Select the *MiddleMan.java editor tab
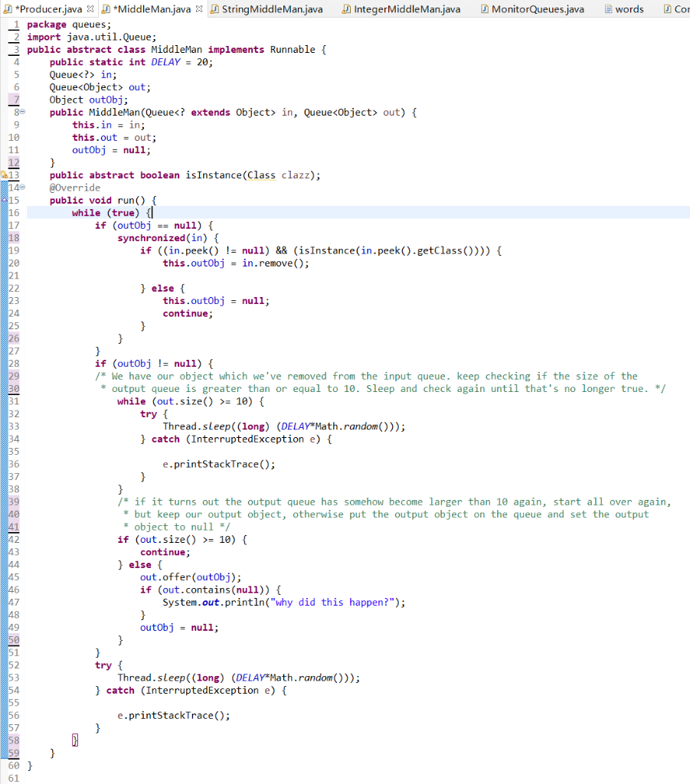Viewport: 690px width, 784px height. point(152,9)
